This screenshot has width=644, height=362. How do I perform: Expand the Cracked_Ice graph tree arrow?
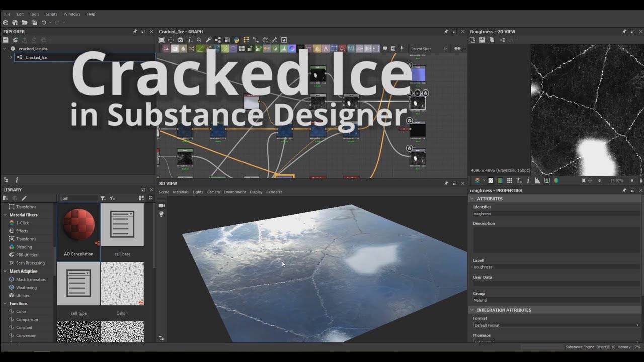(x=11, y=57)
